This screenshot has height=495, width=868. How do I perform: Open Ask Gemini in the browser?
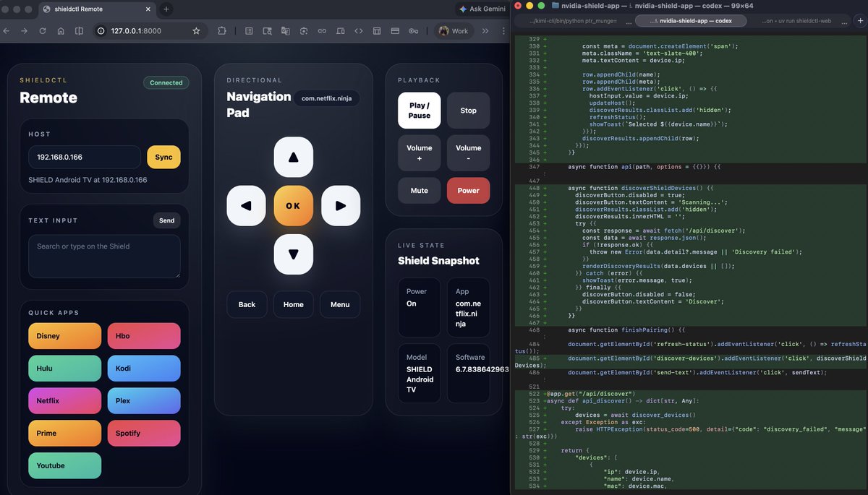tap(482, 9)
